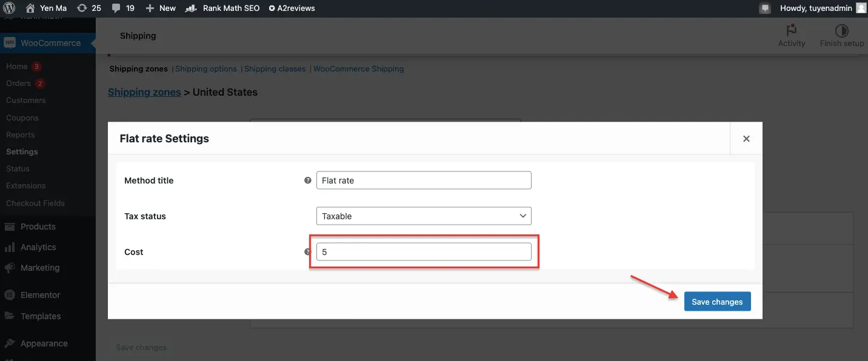Click the blue Save changes button

click(x=717, y=302)
